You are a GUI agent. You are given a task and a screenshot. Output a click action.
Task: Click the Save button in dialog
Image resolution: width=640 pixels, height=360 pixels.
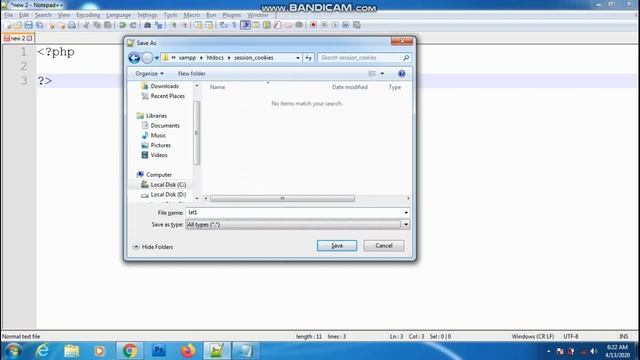coord(337,246)
